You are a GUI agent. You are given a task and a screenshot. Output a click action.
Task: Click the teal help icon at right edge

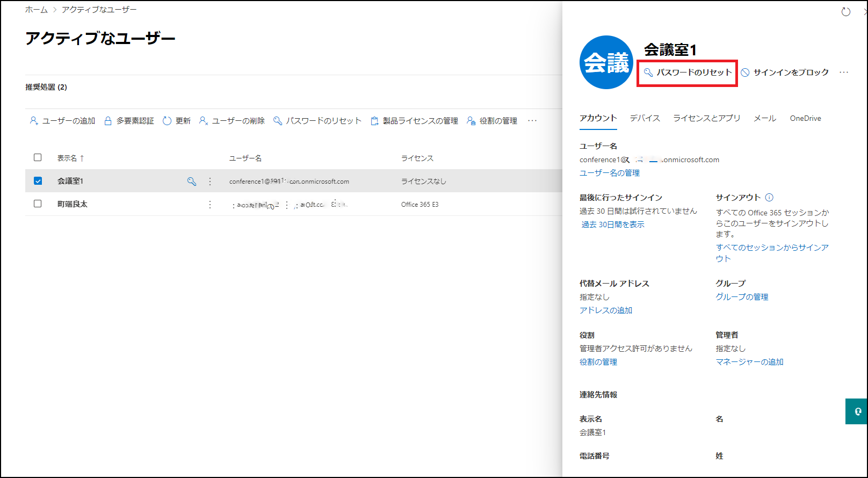point(857,411)
